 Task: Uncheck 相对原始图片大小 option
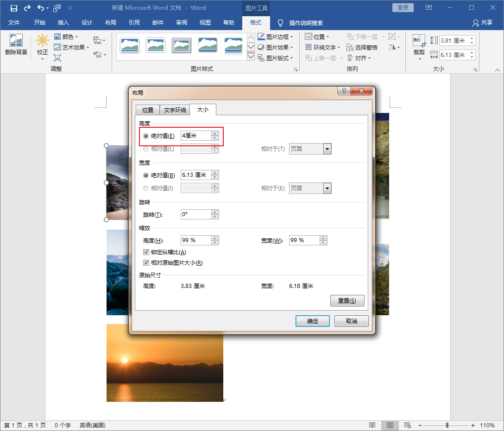146,262
